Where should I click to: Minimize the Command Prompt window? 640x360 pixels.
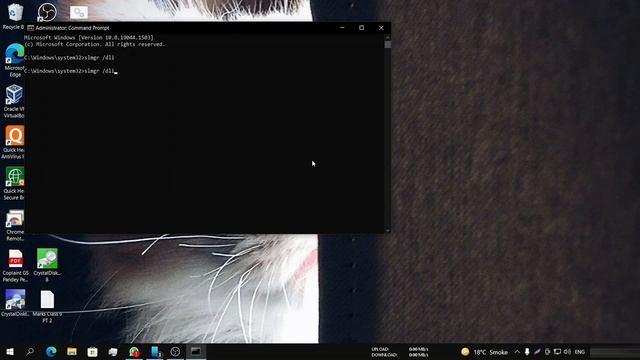(342, 28)
